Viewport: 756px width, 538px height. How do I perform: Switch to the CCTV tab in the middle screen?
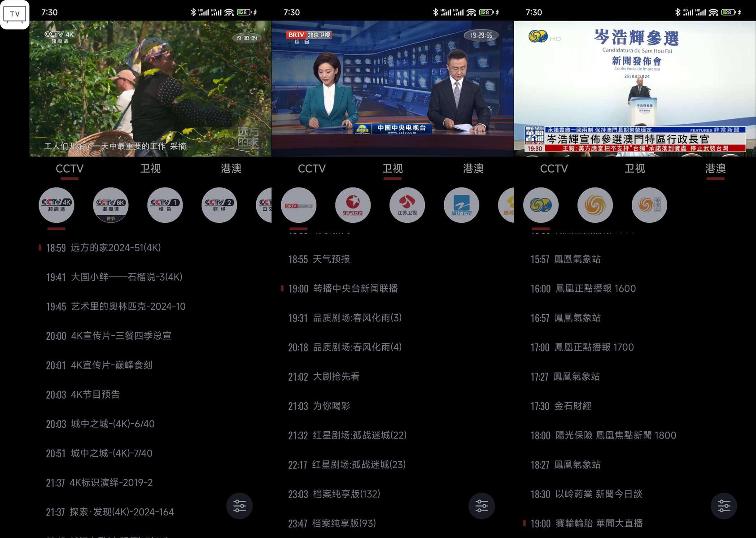tap(312, 169)
